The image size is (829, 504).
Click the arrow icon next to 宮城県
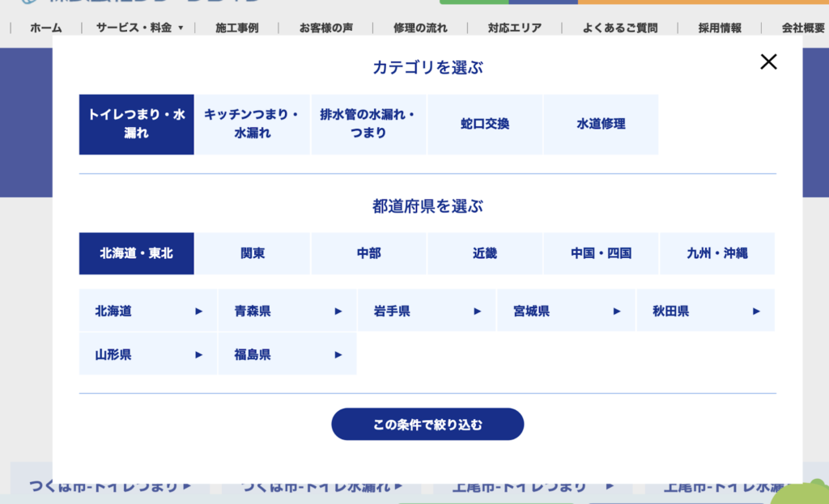pos(617,311)
